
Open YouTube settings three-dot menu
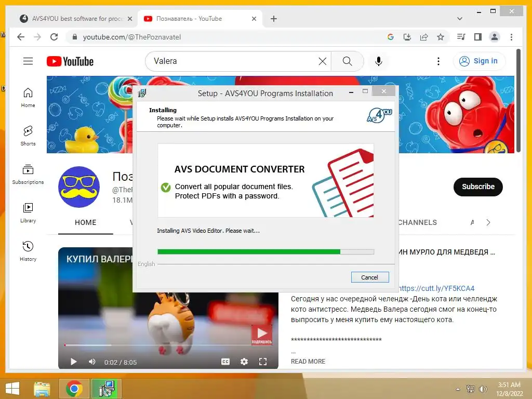[x=438, y=61]
